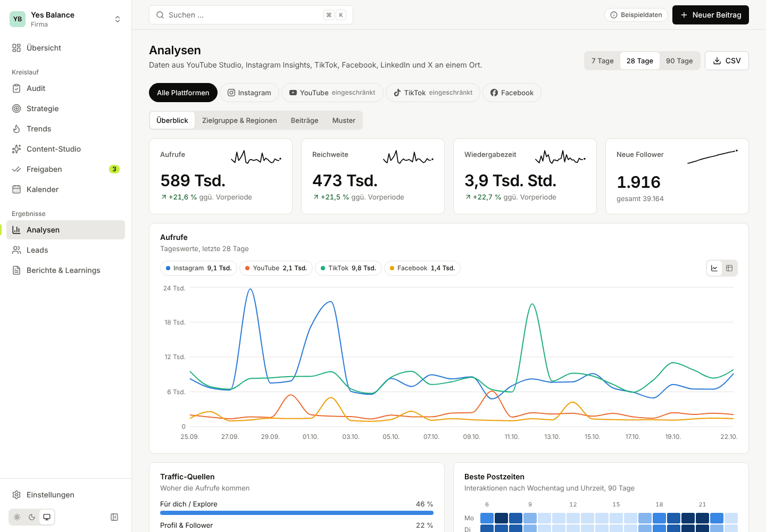Open Trends flame icon

tap(16, 129)
